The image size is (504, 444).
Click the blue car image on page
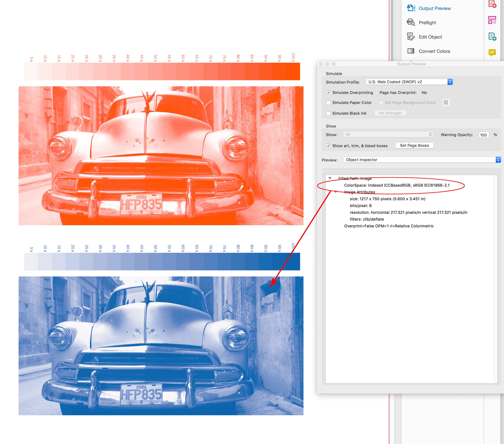click(161, 345)
